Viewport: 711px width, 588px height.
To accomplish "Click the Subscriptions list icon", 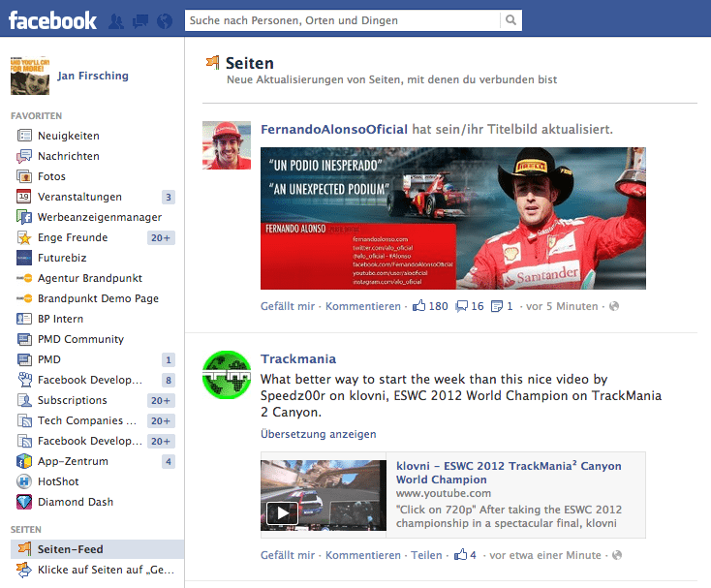I will click(x=24, y=400).
